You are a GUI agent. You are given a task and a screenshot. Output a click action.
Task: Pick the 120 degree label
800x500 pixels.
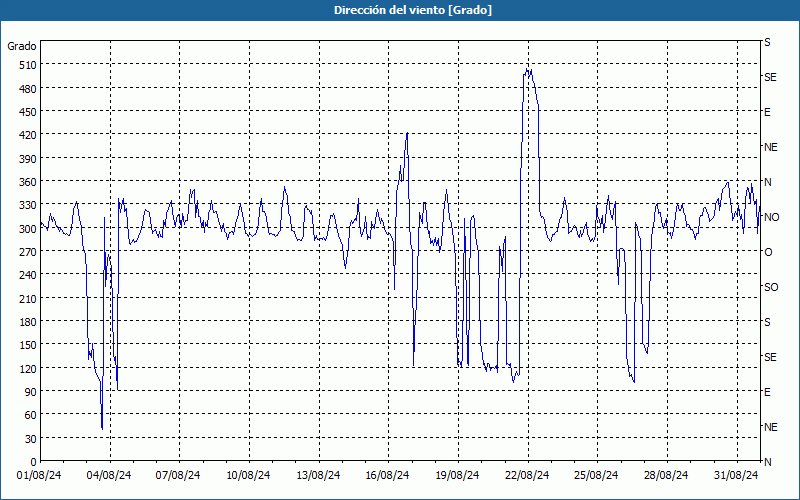[28, 368]
